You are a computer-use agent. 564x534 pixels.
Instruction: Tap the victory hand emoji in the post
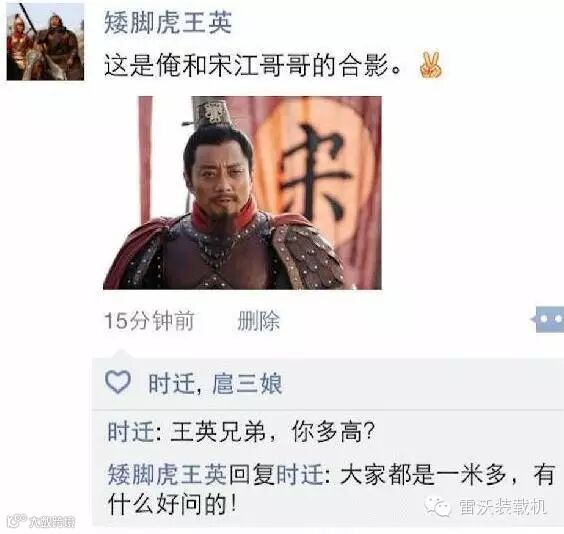click(x=430, y=65)
